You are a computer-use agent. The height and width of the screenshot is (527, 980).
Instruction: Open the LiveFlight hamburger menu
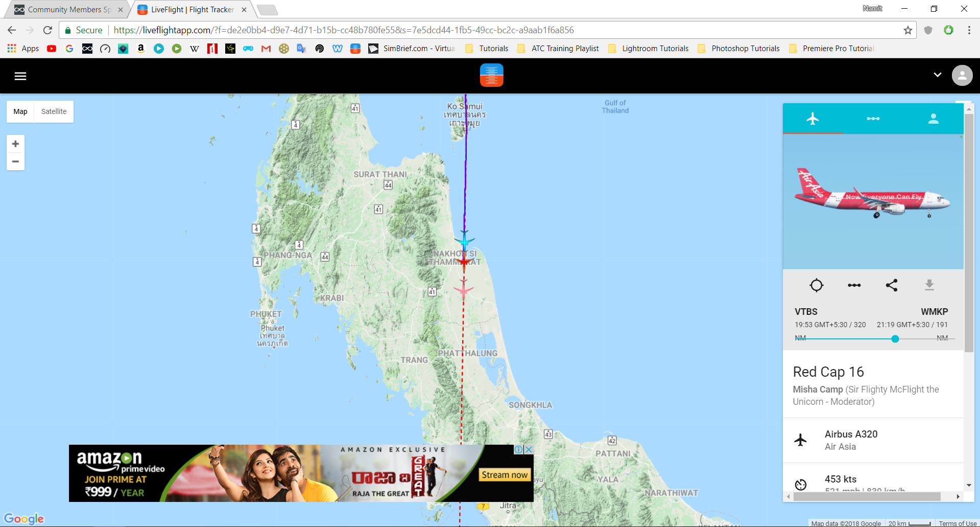(x=20, y=76)
